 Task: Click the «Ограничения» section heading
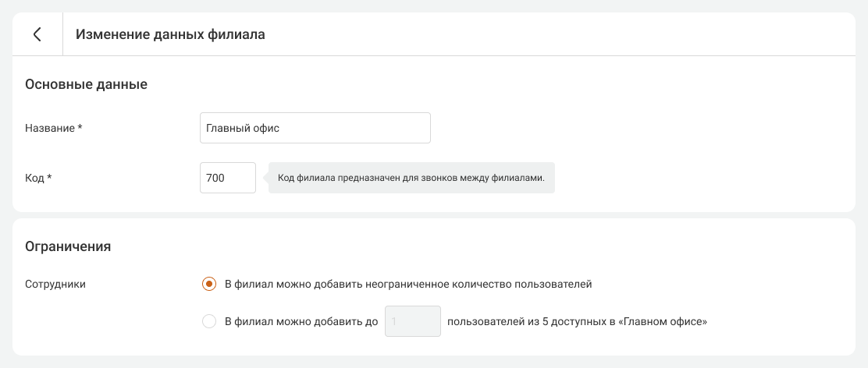pos(68,246)
